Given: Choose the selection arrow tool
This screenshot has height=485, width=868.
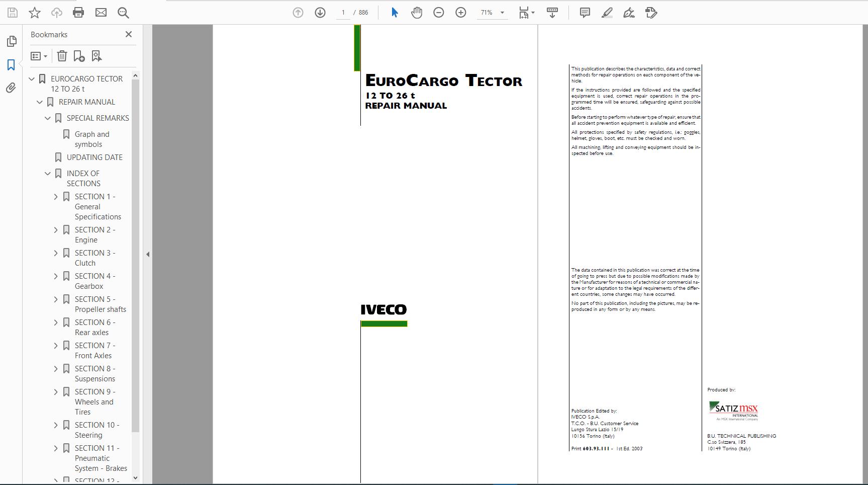Looking at the screenshot, I should (x=395, y=13).
